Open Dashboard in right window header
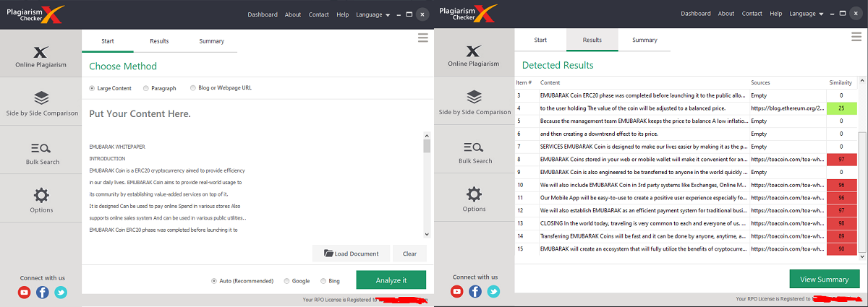Viewport: 868px width, 307px height. click(696, 14)
